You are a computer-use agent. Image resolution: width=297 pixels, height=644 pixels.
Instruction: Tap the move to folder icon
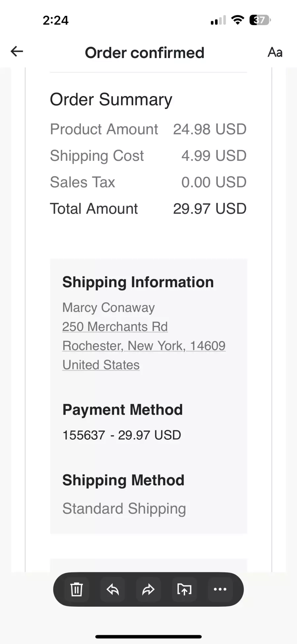184,589
